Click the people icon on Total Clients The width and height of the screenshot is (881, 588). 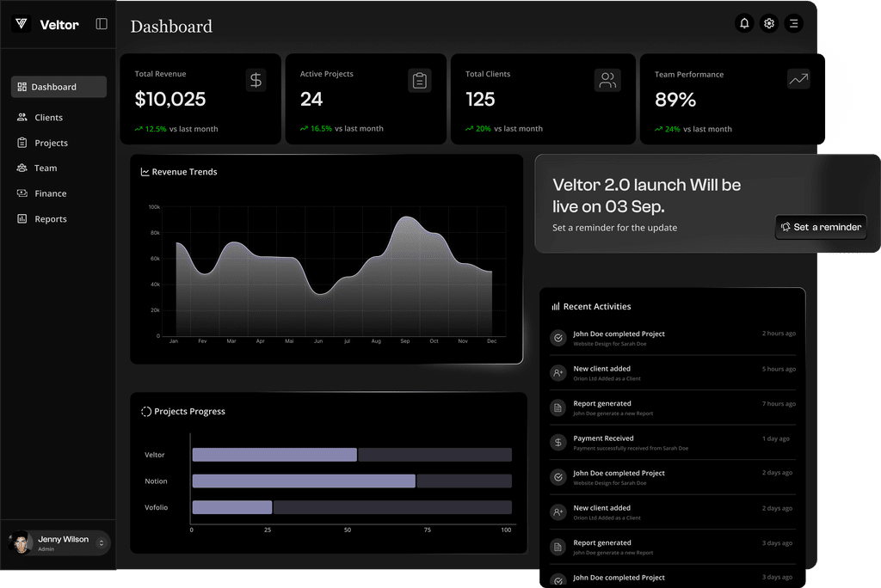(x=607, y=81)
